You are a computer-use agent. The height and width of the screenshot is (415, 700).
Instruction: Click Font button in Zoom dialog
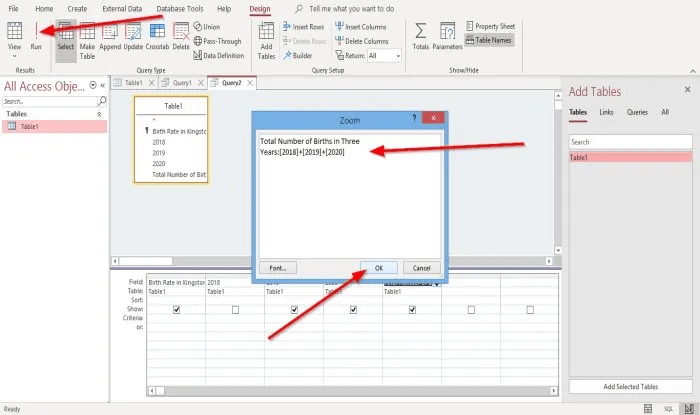point(278,268)
